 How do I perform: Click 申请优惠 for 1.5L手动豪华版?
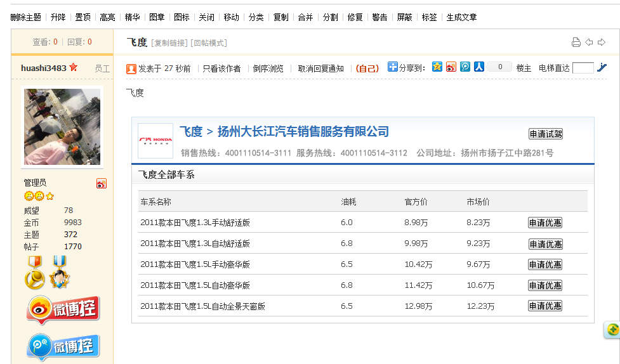click(x=545, y=264)
